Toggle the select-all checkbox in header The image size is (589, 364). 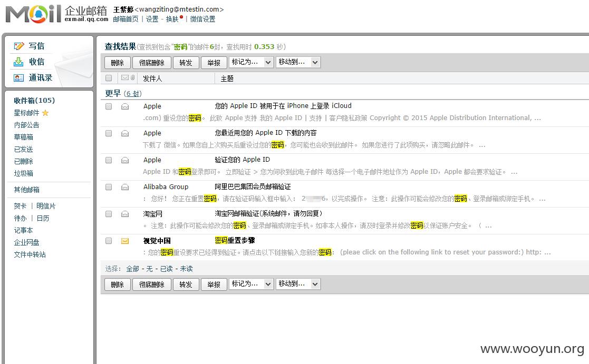[x=109, y=78]
